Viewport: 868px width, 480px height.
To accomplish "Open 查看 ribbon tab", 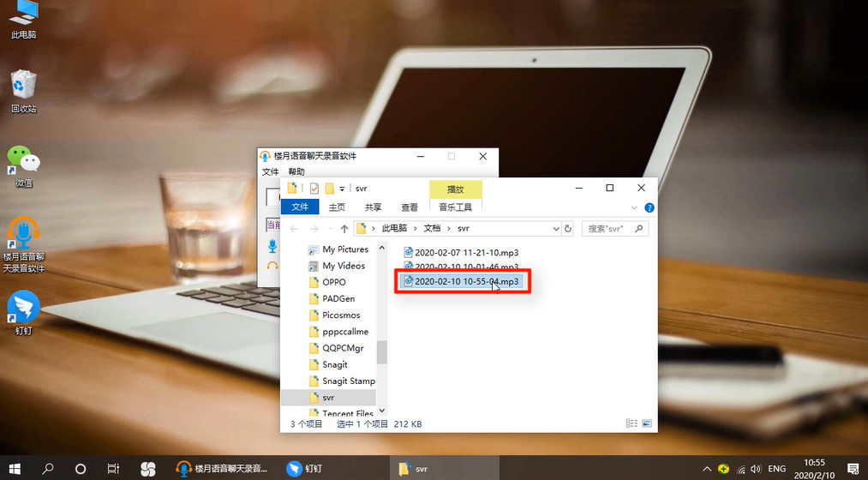I will coord(410,207).
